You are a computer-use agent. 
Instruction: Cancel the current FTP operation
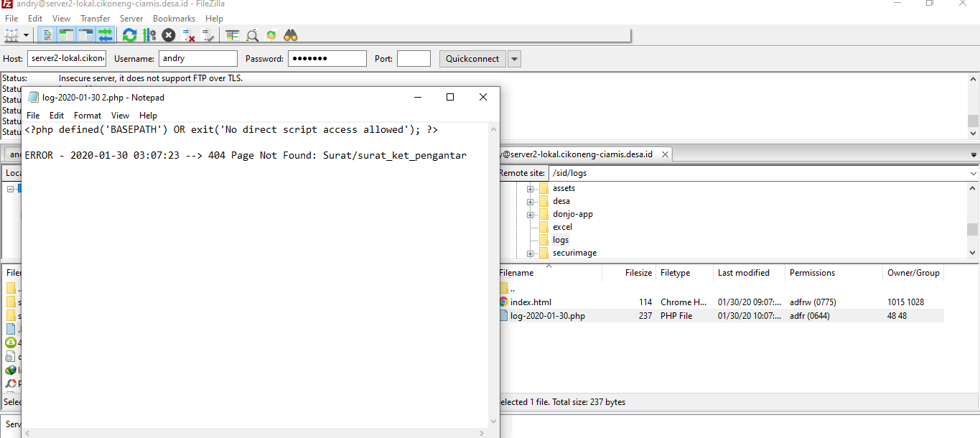tap(167, 34)
